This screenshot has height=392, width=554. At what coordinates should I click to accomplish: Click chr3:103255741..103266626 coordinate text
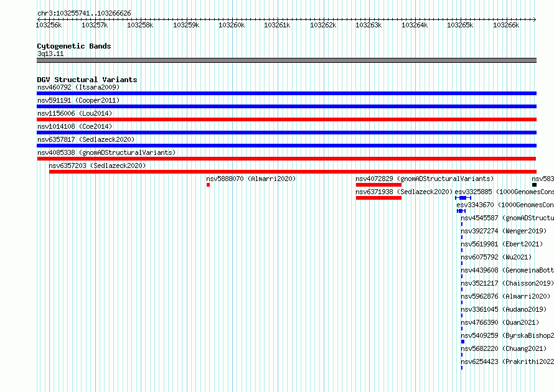point(84,13)
